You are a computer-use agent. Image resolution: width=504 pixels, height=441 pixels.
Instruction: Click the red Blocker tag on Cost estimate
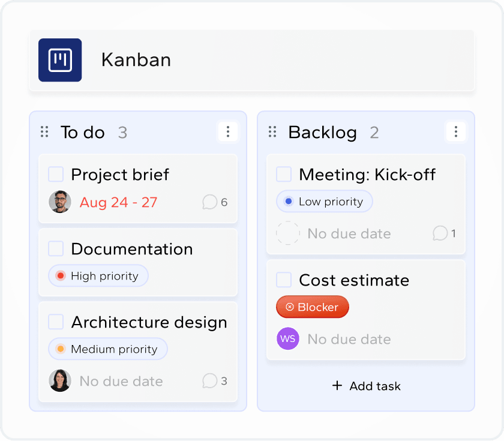pos(313,307)
